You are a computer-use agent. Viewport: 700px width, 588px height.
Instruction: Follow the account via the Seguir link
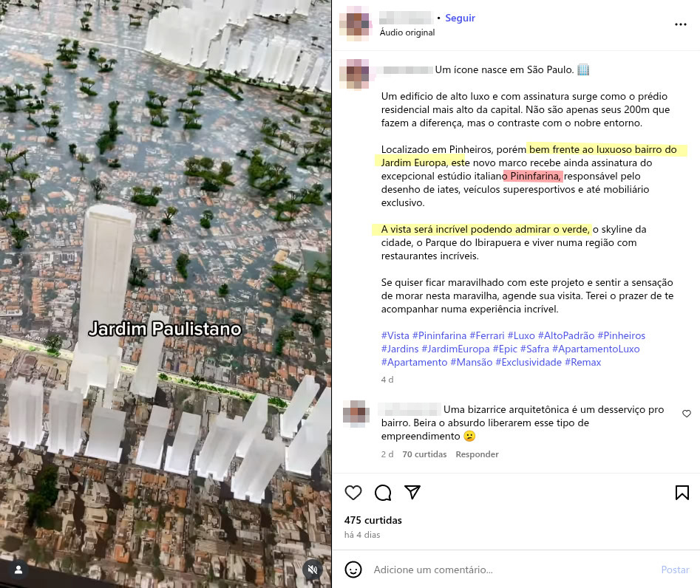460,18
